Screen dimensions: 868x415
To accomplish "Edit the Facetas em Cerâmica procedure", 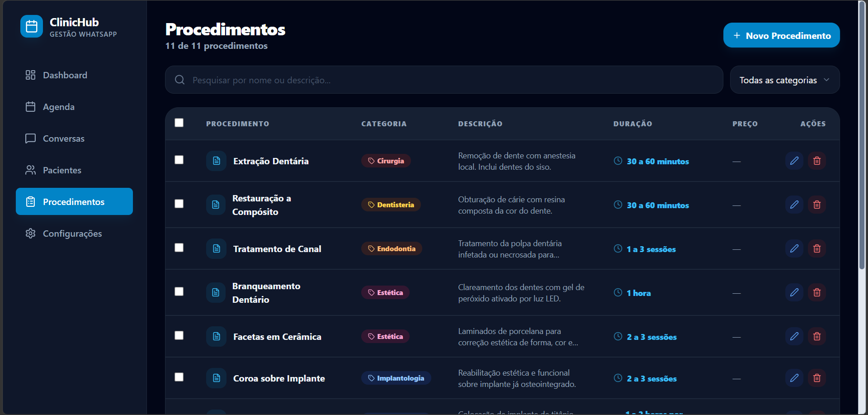I will (794, 336).
